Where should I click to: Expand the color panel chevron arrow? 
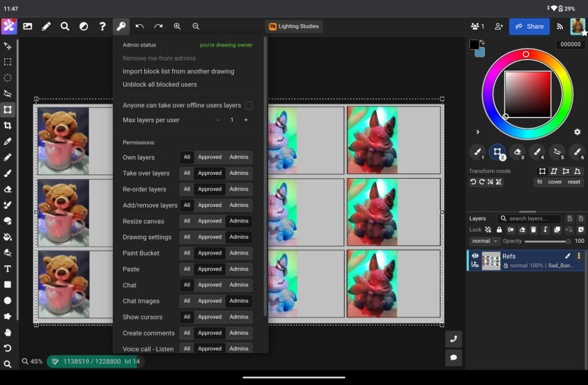tap(477, 132)
